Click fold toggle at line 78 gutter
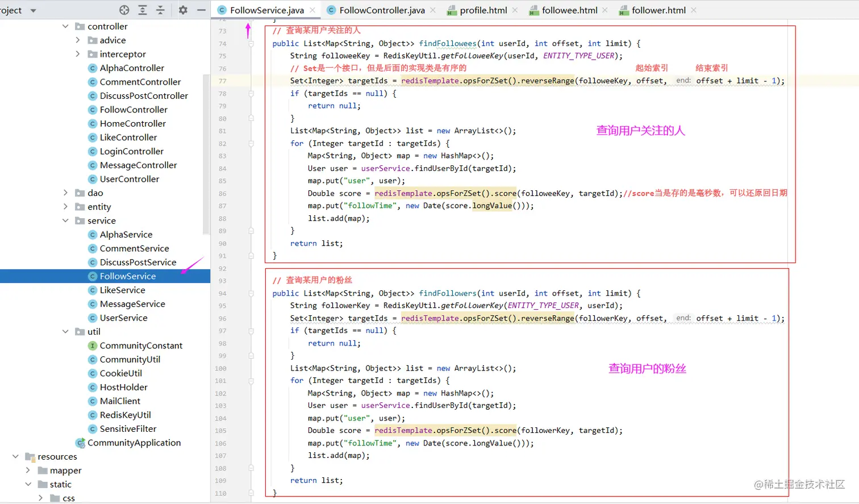The height and width of the screenshot is (504, 859). pos(251,93)
